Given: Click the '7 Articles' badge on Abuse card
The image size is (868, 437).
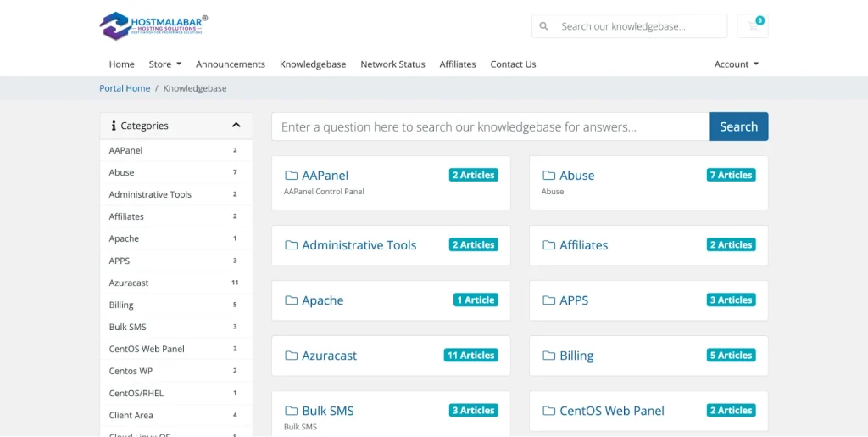Looking at the screenshot, I should pos(732,175).
